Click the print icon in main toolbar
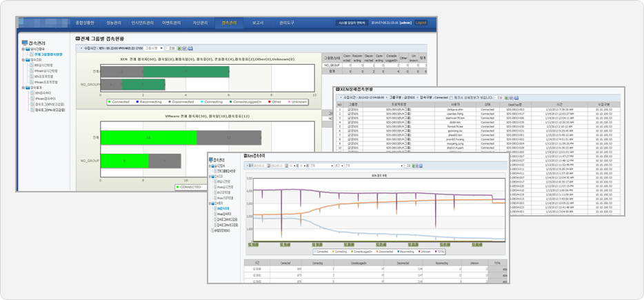Image resolution: width=644 pixels, height=300 pixels. (x=190, y=48)
